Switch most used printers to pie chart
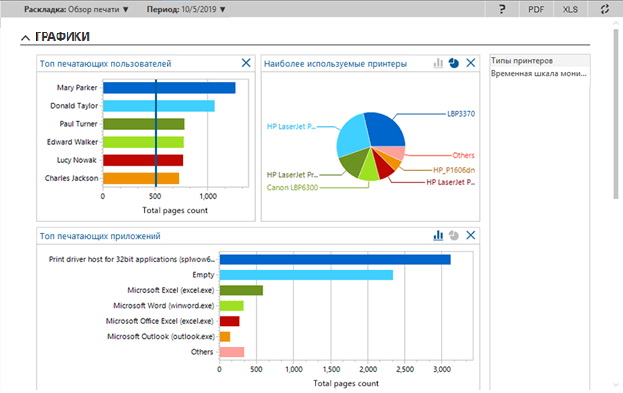623x393 pixels. pos(454,63)
